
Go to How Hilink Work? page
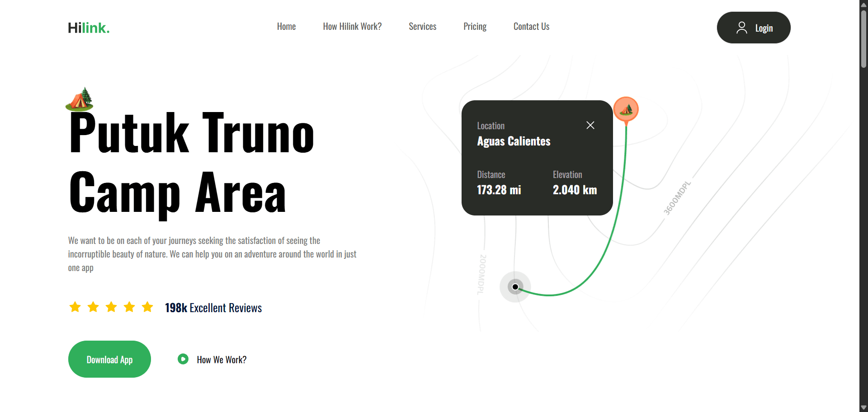click(x=352, y=27)
